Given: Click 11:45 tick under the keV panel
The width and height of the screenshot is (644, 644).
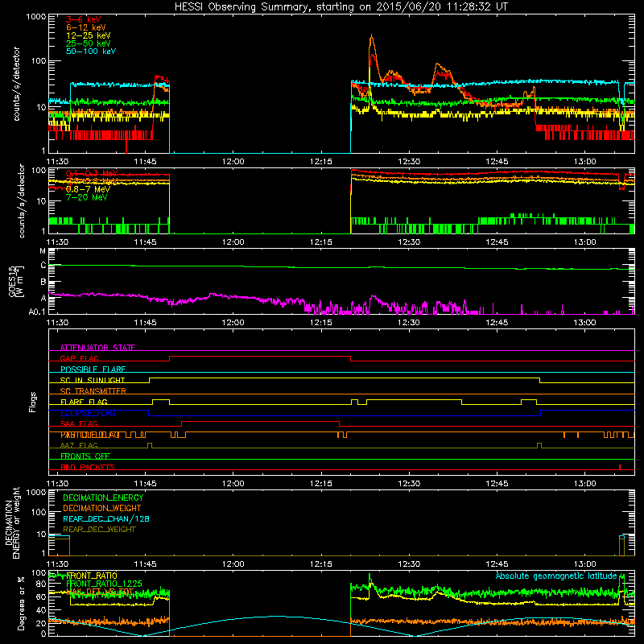Looking at the screenshot, I should point(145,162).
